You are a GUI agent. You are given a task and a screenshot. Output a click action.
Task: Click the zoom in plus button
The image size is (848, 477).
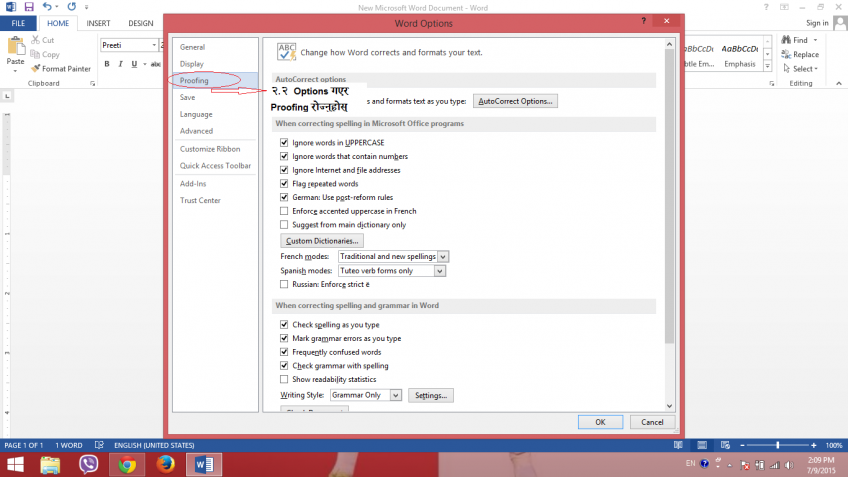(x=813, y=445)
